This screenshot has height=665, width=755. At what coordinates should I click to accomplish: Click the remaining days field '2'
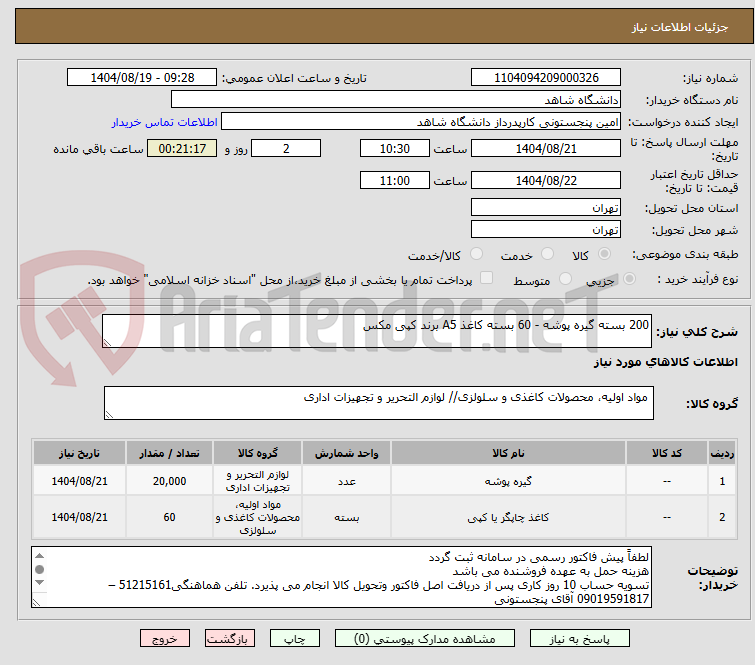286,148
